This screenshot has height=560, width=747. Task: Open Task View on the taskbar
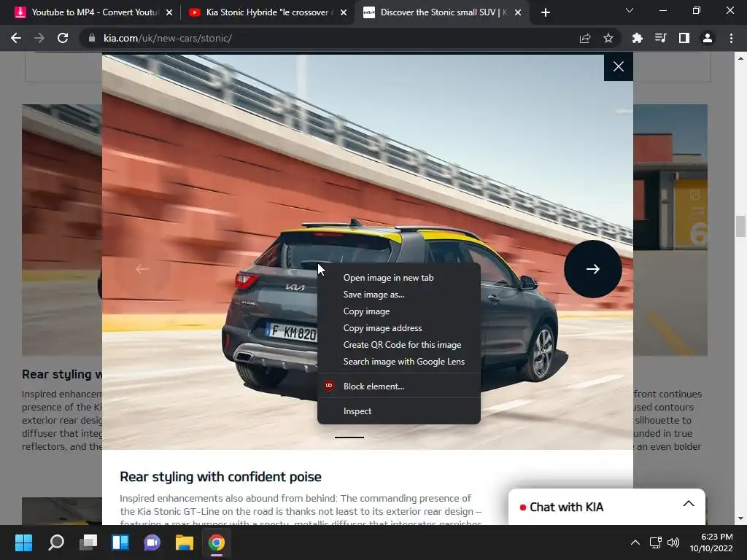pyautogui.click(x=88, y=542)
